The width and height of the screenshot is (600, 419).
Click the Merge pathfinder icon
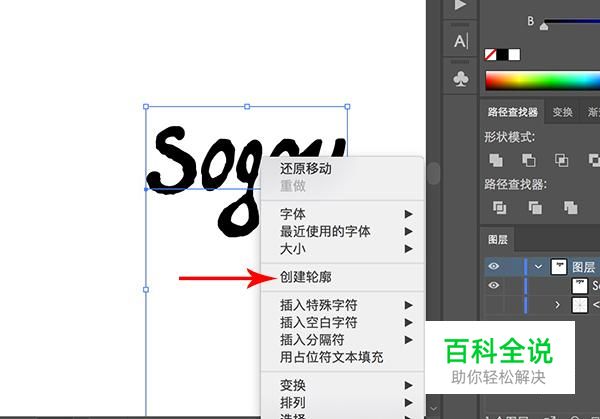pyautogui.click(x=571, y=207)
